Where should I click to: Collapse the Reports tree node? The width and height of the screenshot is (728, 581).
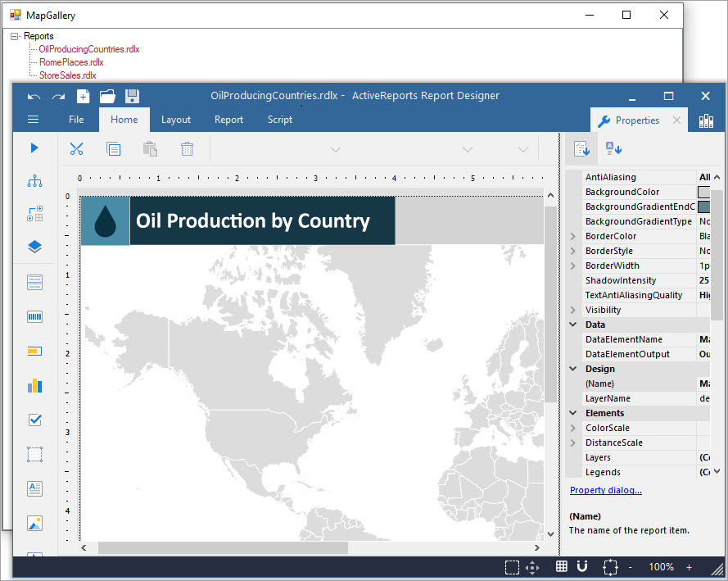tap(15, 36)
